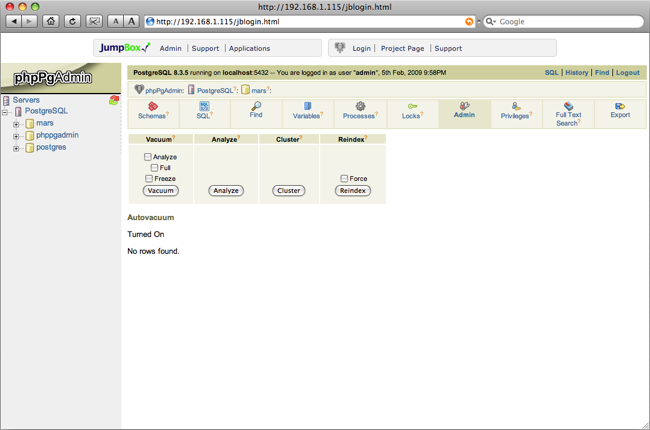The width and height of the screenshot is (650, 430).
Task: Click the Full Text Search icon
Action: tap(568, 106)
